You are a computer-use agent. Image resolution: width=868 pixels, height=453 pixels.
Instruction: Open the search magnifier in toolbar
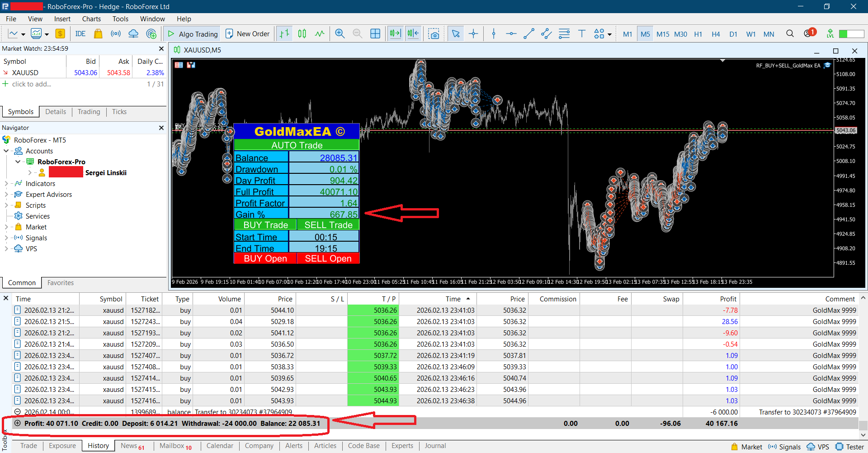(790, 34)
